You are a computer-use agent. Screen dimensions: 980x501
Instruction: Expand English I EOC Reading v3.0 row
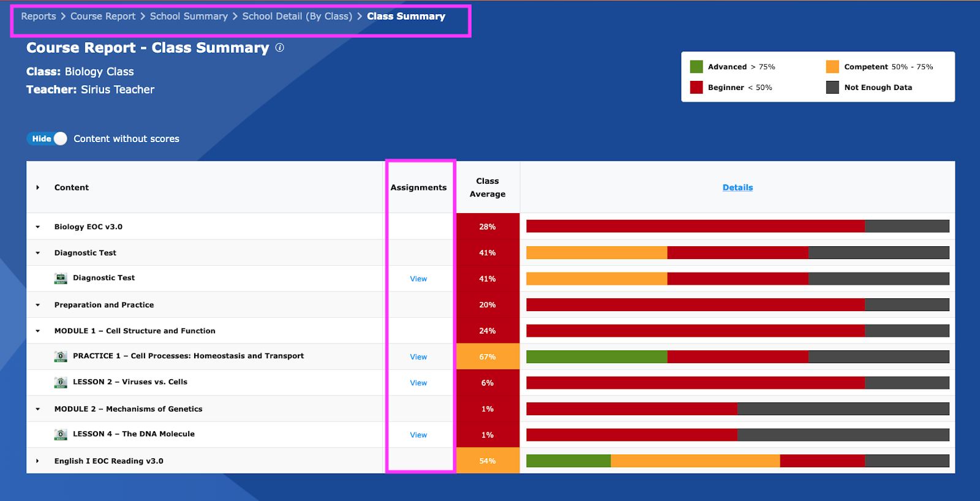click(37, 461)
